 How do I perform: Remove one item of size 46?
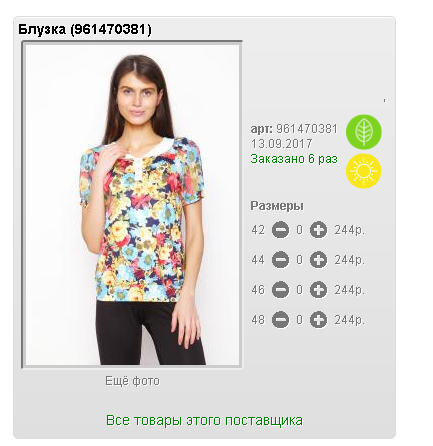280,290
